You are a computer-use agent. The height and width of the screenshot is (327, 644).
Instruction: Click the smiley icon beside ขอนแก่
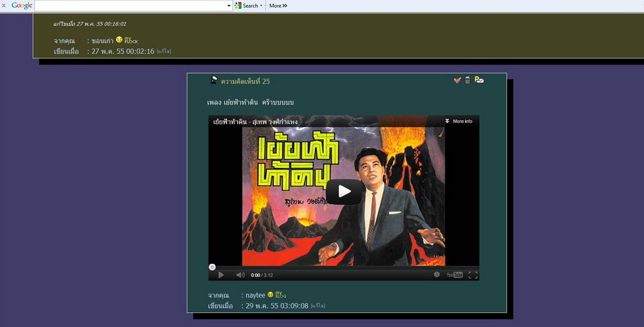(x=119, y=39)
